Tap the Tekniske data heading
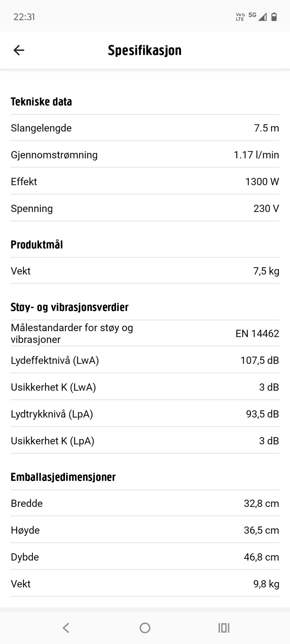The image size is (290, 644). (41, 102)
